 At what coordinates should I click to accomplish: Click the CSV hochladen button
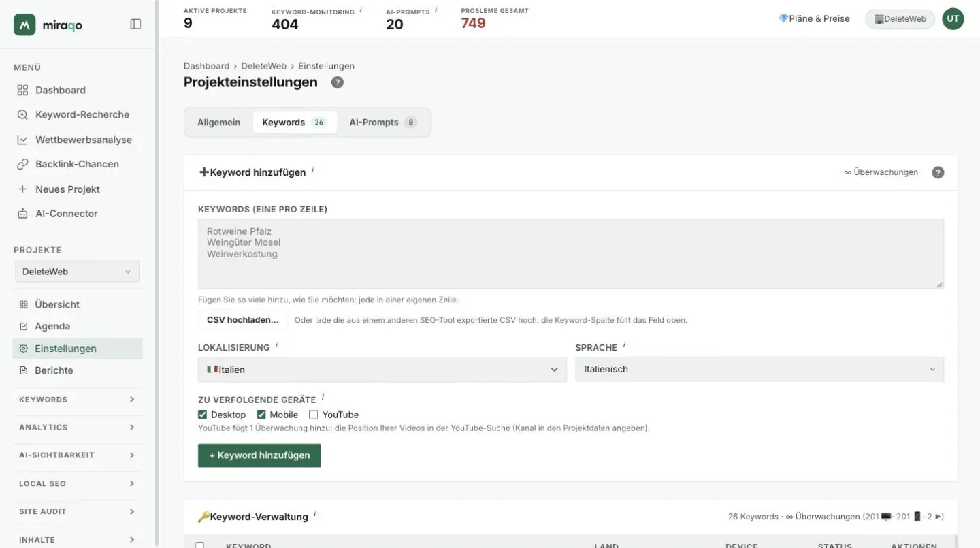(x=243, y=320)
